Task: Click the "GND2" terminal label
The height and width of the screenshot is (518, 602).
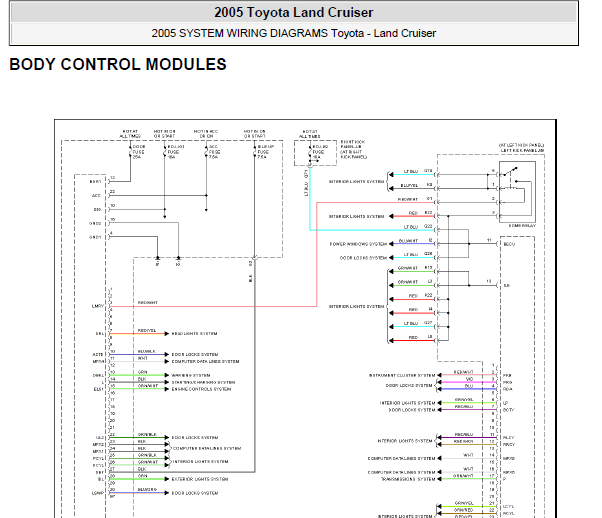Action: point(95,223)
